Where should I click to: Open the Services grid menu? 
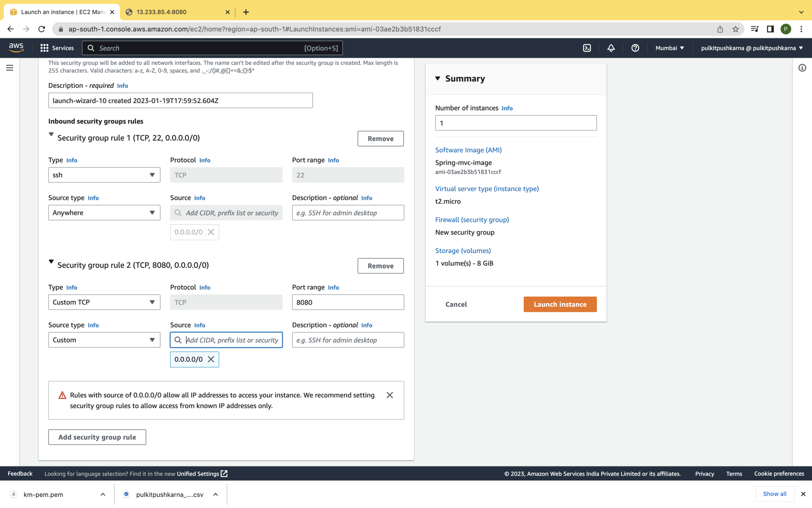click(57, 48)
